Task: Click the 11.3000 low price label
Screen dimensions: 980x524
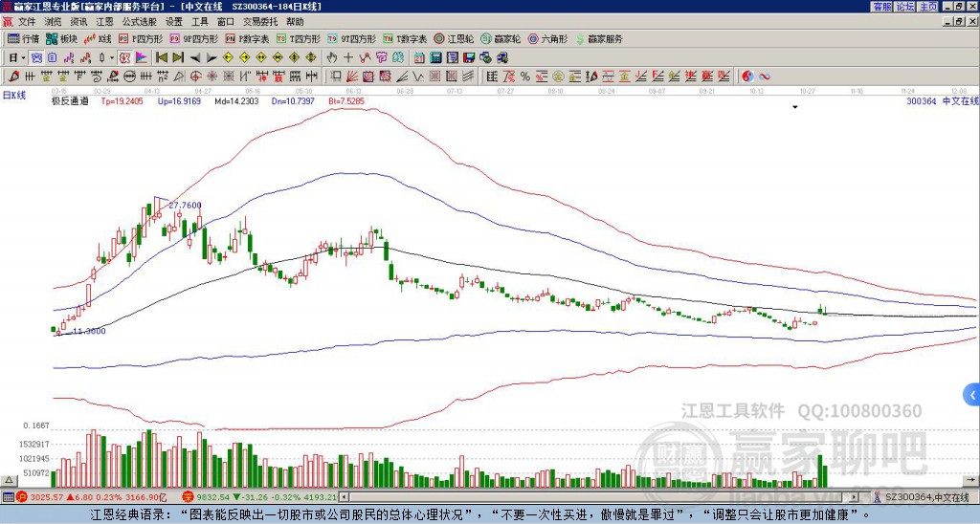Action: coord(89,331)
